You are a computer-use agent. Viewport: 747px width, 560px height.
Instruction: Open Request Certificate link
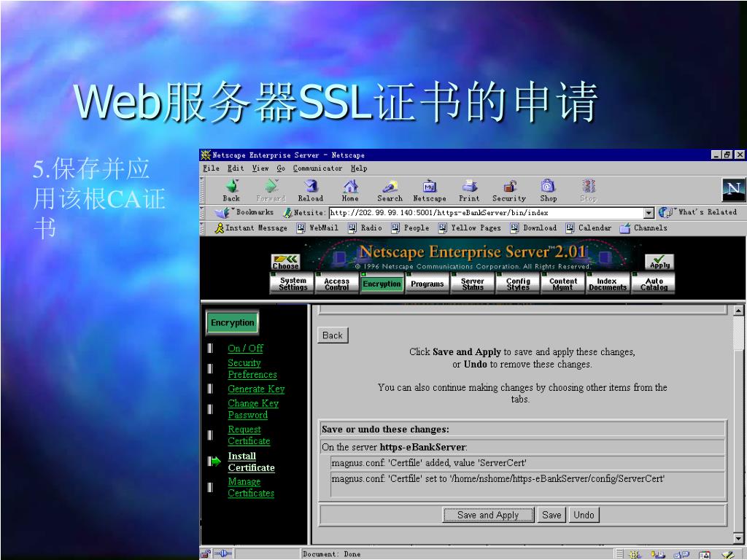point(249,435)
